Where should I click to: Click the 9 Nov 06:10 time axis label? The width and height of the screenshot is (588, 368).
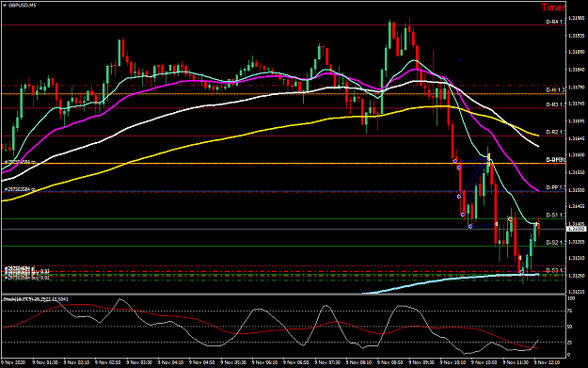[264, 362]
